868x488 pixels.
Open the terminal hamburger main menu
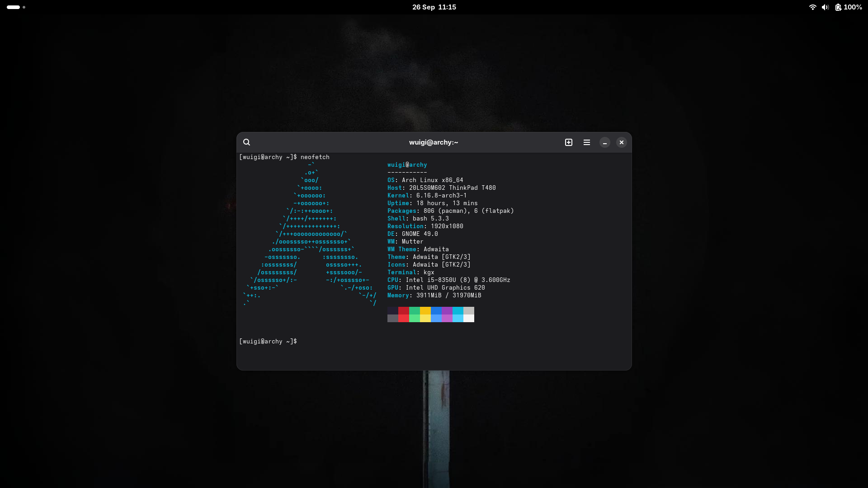587,142
